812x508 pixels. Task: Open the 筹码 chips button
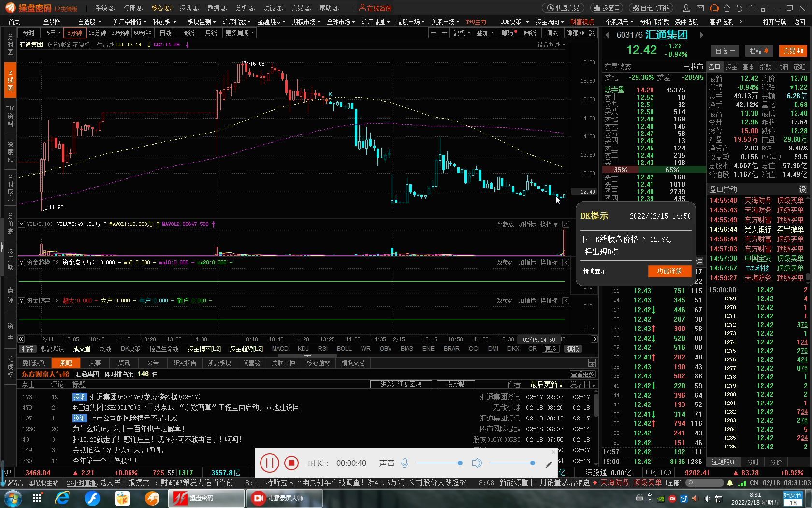point(508,33)
